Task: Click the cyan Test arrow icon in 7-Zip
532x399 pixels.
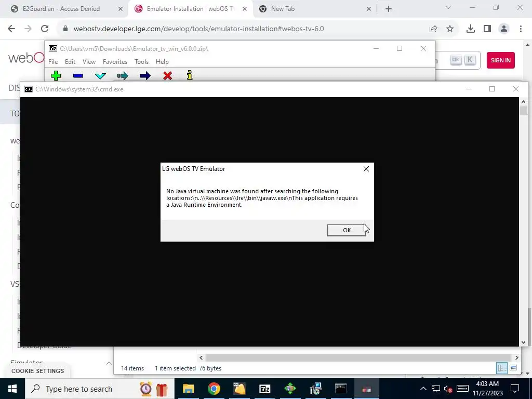Action: coord(100,76)
